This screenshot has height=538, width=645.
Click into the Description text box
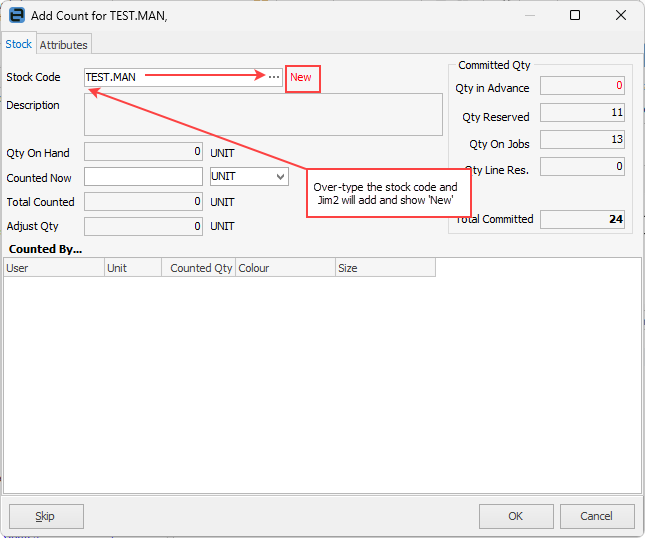tap(263, 114)
